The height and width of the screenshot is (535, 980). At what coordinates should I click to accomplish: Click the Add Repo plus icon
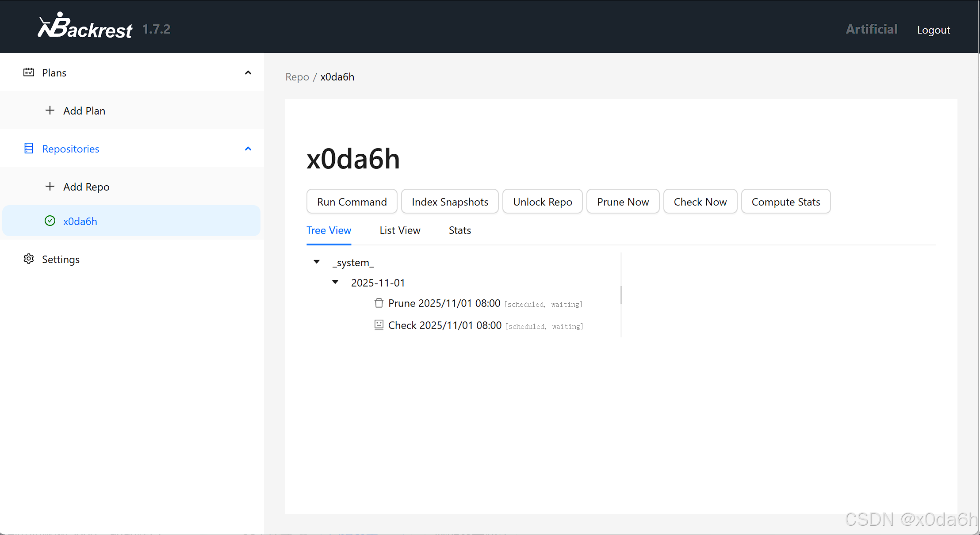50,187
